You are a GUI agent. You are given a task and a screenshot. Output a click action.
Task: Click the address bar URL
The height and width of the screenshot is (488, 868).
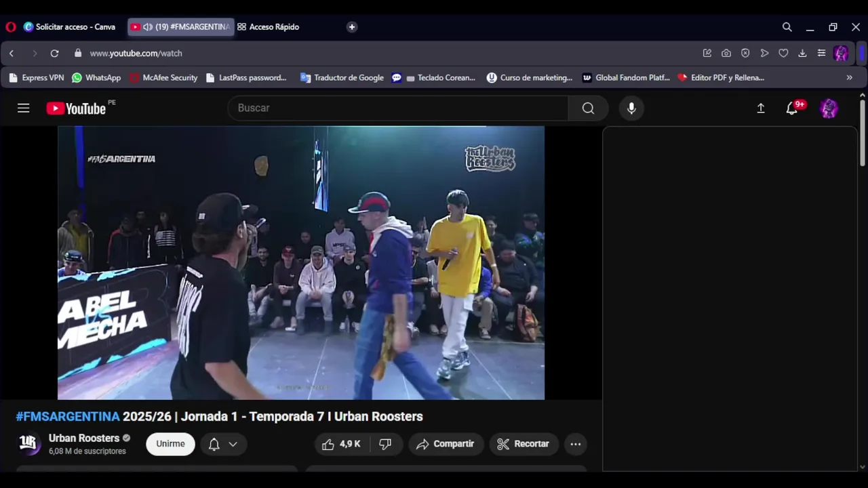click(x=136, y=53)
